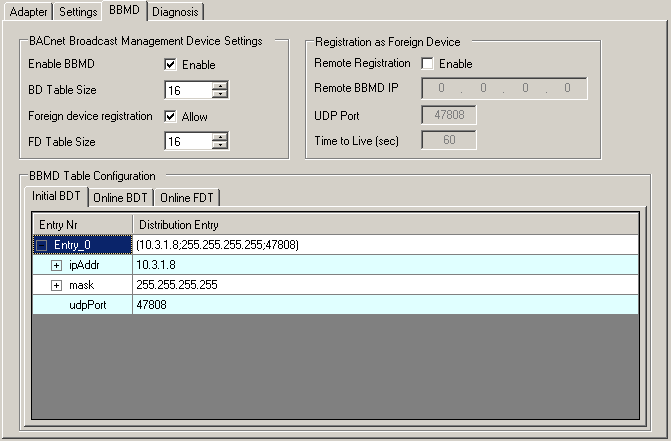Expand the ipAddr node
Image resolution: width=671 pixels, height=441 pixels.
(x=57, y=265)
